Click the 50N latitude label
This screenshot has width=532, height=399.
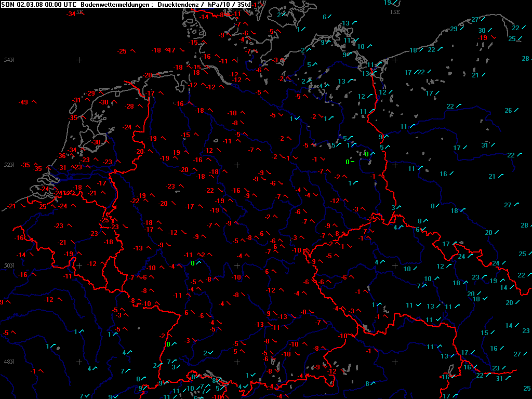pos(9,265)
